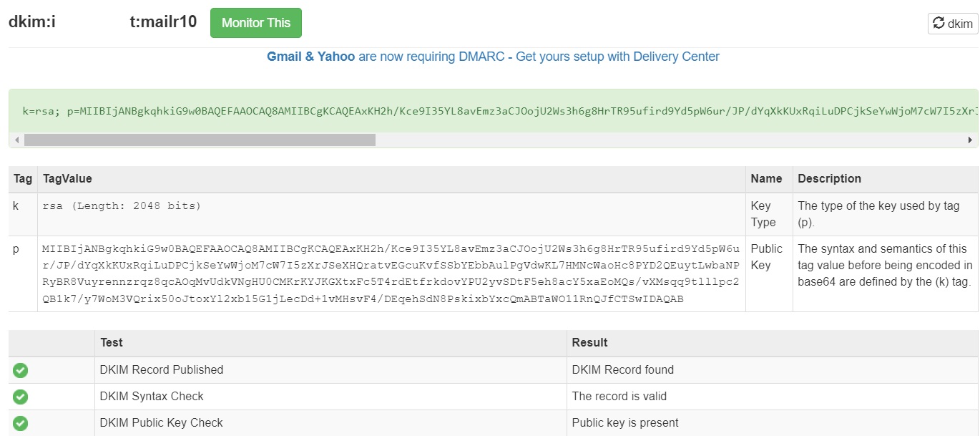Screen dimensions: 980x436
Task: Click the green check for DKIM Record Published
Action: (x=21, y=370)
